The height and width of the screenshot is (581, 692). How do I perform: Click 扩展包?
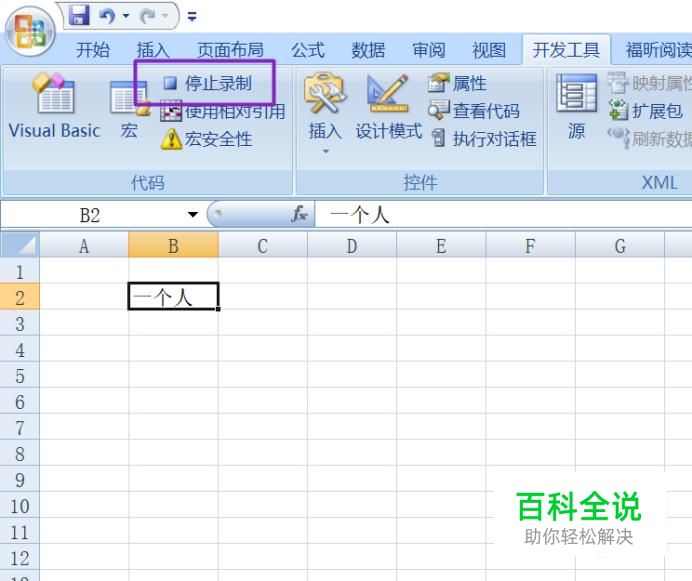coord(645,111)
